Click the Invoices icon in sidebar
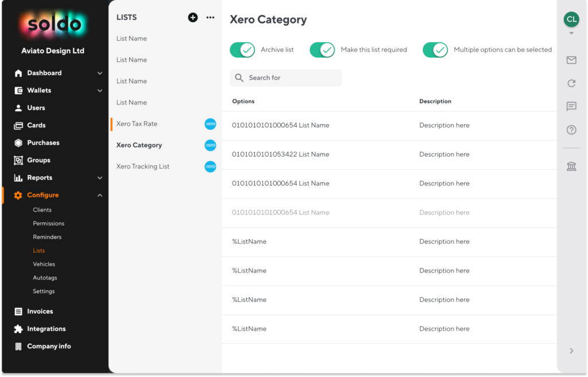This screenshot has width=588, height=377. coord(18,312)
